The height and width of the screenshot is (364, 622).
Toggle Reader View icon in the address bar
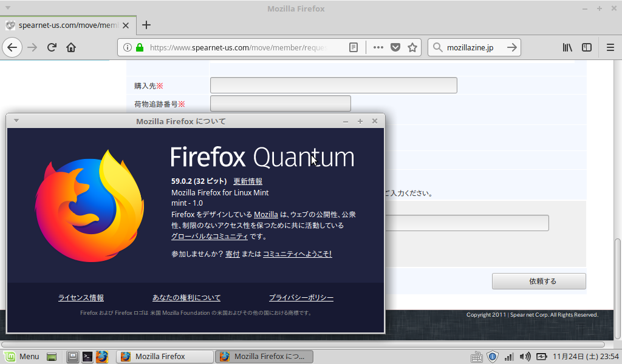point(353,47)
